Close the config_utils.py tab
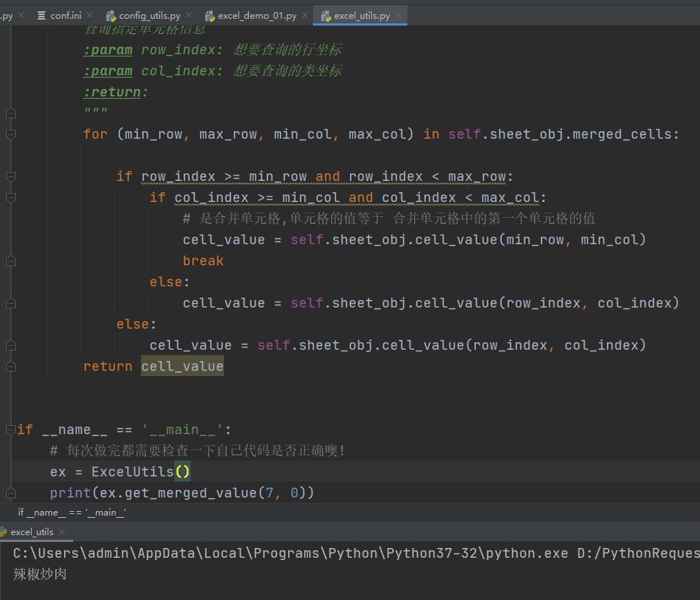 point(189,15)
